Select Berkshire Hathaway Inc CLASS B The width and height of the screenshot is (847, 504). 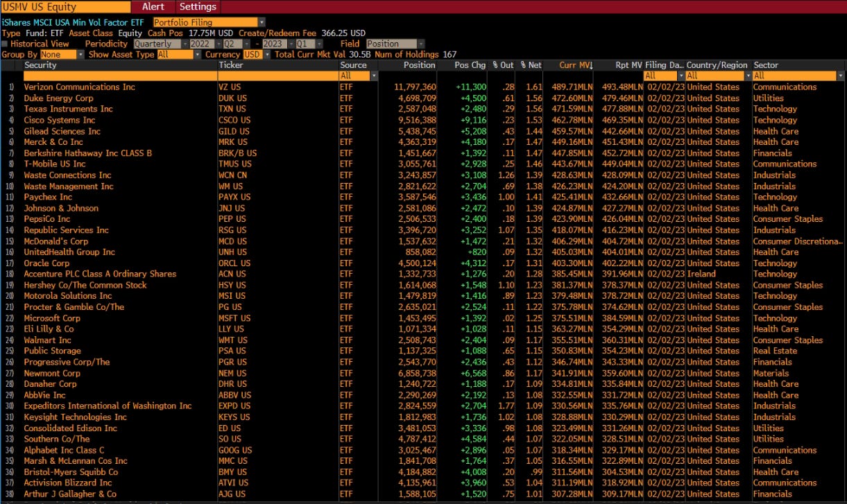pos(87,153)
